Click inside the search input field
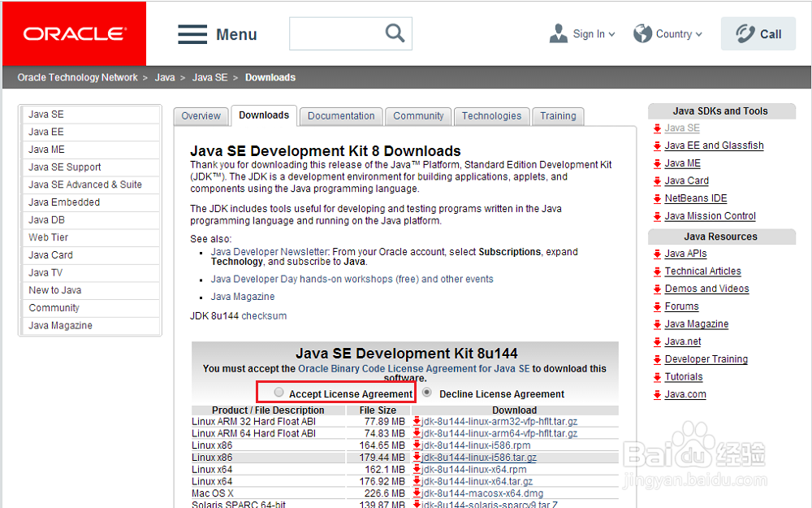 point(337,33)
